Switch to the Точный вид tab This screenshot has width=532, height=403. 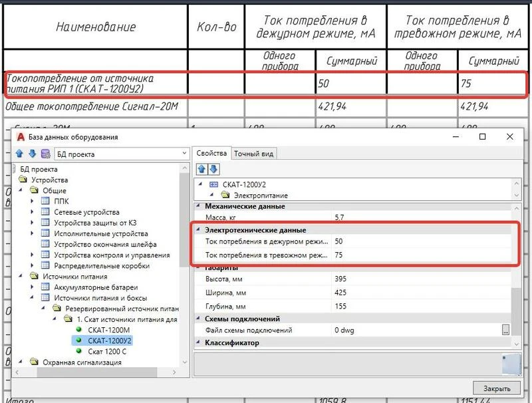[253, 152]
